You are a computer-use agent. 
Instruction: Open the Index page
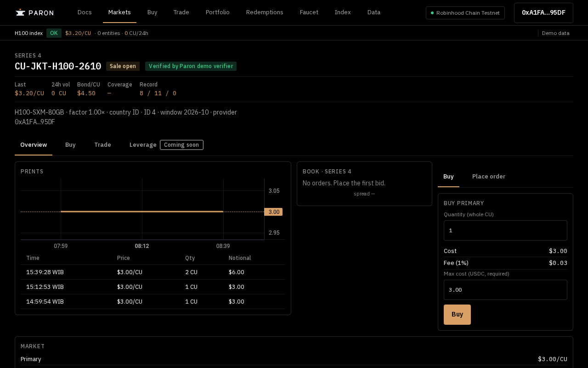click(343, 12)
